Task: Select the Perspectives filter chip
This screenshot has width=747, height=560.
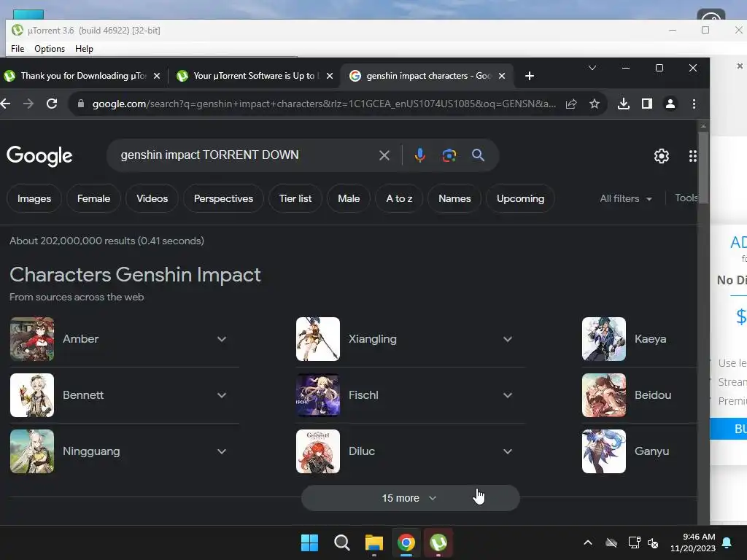Action: [x=223, y=198]
